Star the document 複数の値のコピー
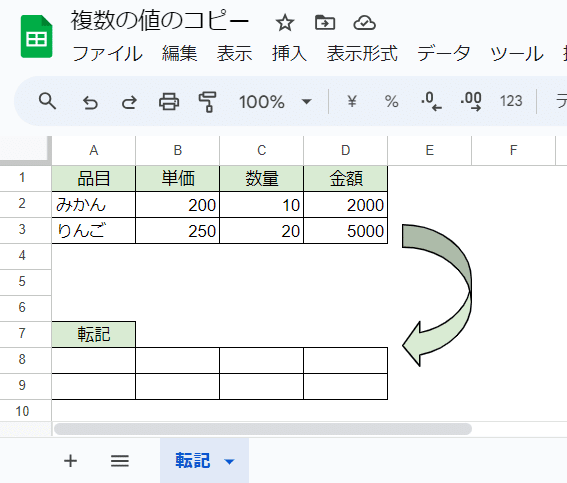567x483 pixels. [285, 23]
